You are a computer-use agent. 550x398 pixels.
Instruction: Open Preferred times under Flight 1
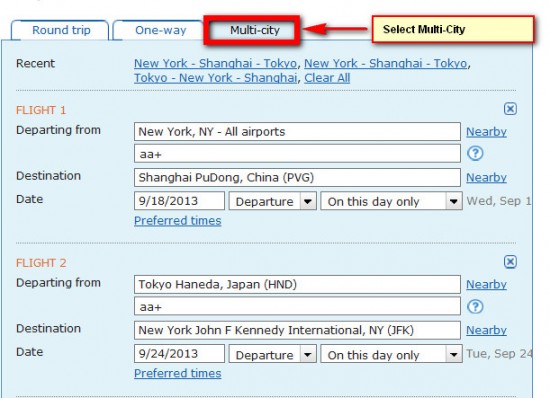tap(177, 221)
